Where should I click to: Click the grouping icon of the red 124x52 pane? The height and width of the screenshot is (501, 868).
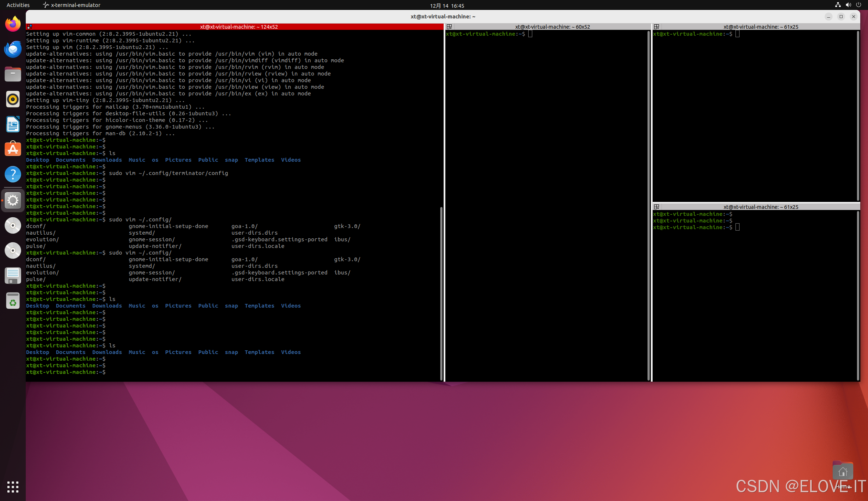click(30, 27)
